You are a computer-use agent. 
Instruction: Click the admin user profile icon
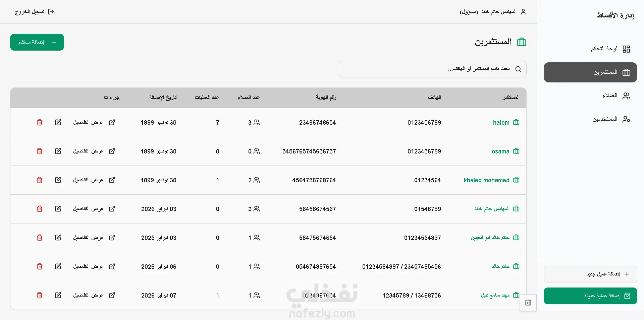point(523,12)
